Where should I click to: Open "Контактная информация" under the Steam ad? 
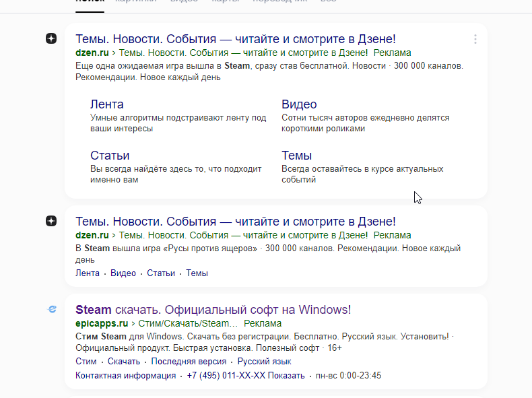pos(125,376)
